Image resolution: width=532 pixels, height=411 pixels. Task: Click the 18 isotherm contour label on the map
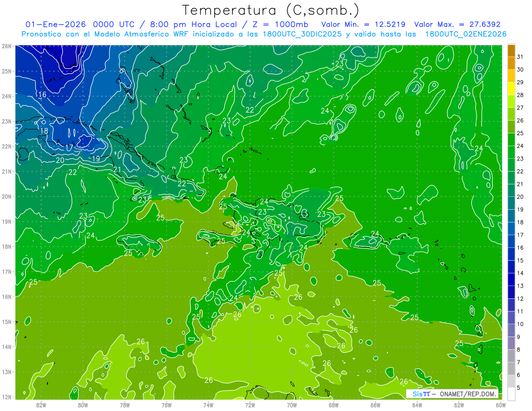tap(44, 131)
